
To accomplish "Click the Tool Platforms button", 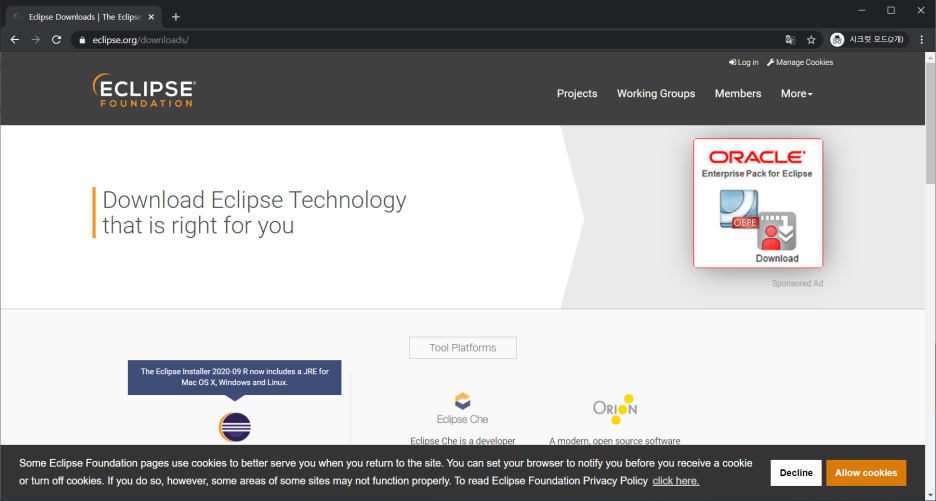I will (463, 348).
